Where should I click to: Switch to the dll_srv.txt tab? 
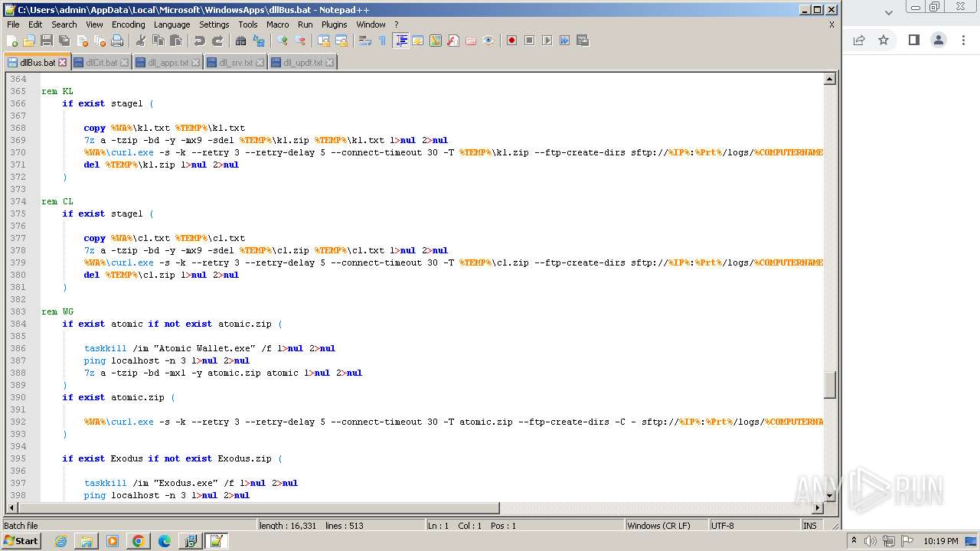click(x=235, y=63)
